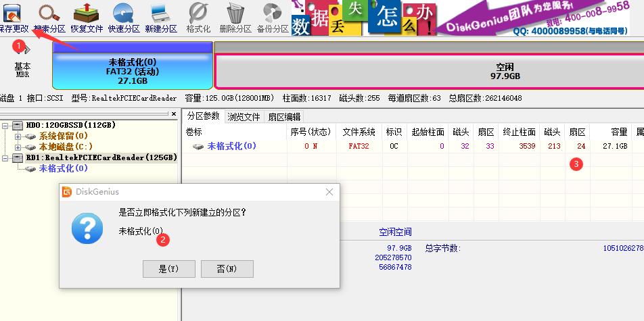Image resolution: width=644 pixels, height=321 pixels.
Task: Click the 0C identifier cell
Action: (x=394, y=146)
